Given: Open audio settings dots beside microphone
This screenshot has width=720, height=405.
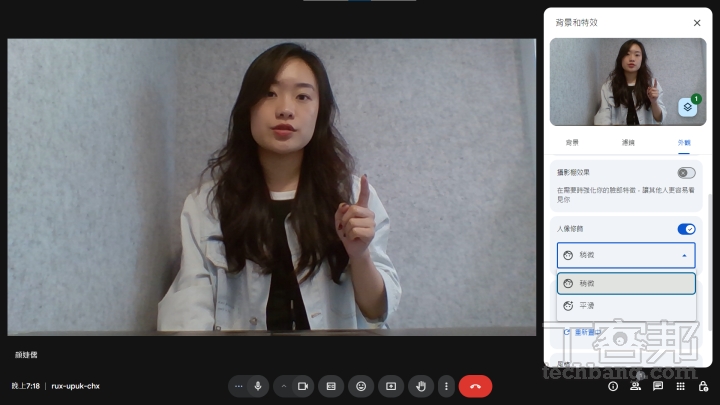Looking at the screenshot, I should click(238, 386).
